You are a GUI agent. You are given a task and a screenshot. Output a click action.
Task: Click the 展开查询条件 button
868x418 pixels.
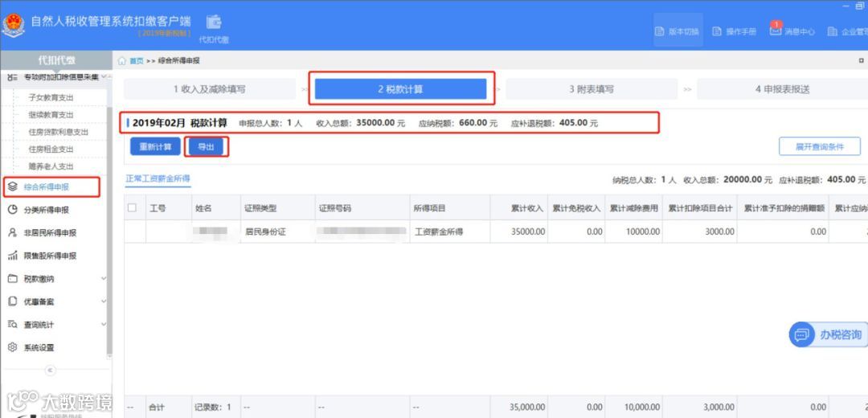[x=819, y=147]
